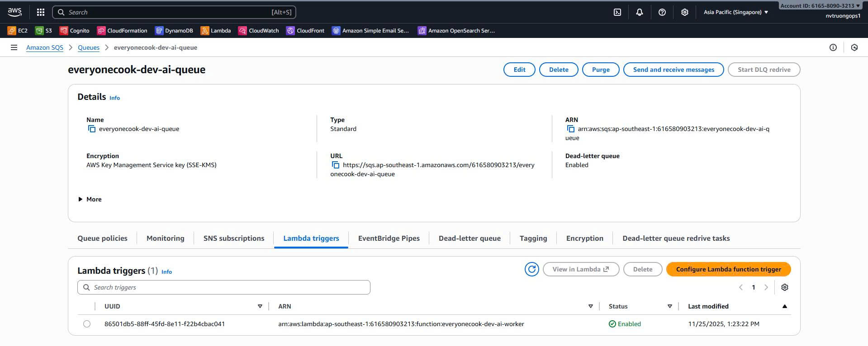This screenshot has height=346, width=868.
Task: Copy the queue URL
Action: pos(336,165)
